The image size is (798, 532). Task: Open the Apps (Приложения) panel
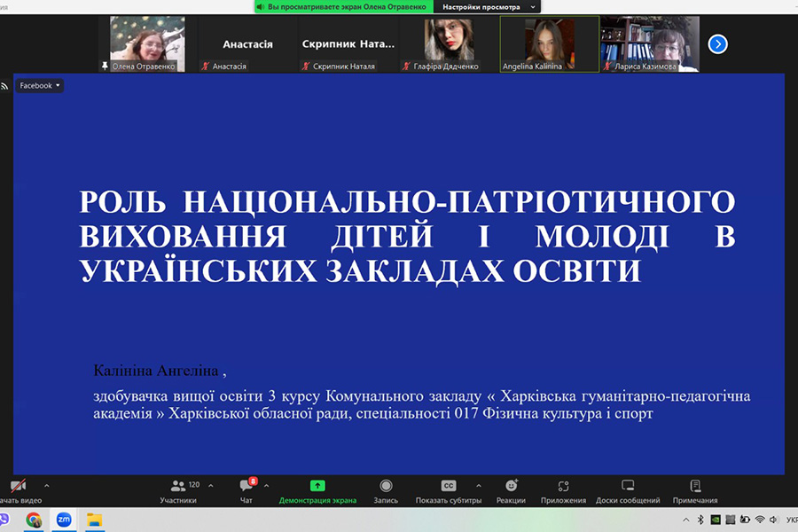tap(563, 490)
